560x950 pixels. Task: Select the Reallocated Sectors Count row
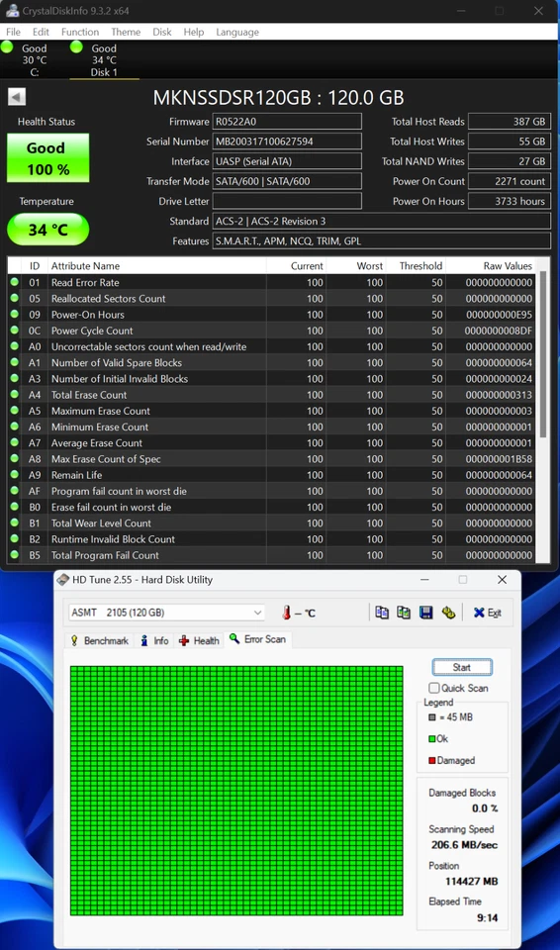tap(271, 298)
